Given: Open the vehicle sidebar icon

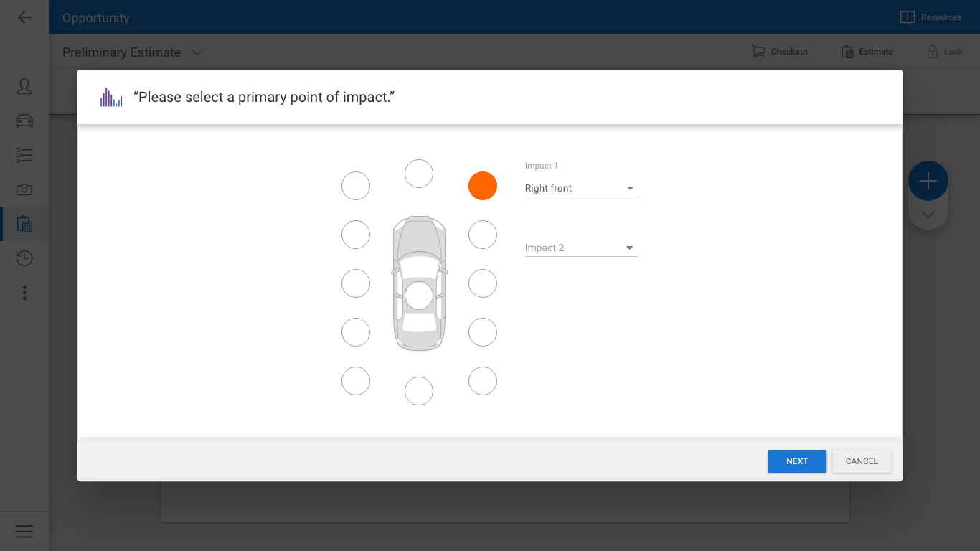Looking at the screenshot, I should (x=24, y=121).
